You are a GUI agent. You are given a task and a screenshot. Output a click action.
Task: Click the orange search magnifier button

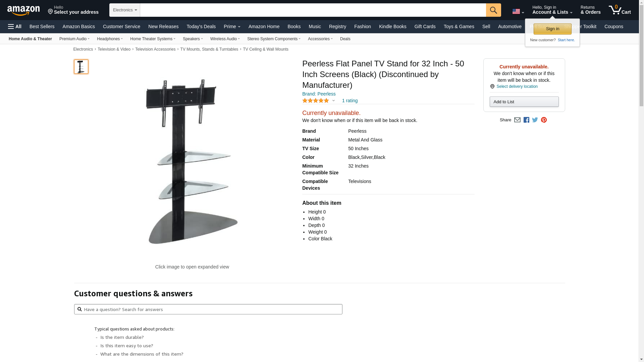[493, 10]
